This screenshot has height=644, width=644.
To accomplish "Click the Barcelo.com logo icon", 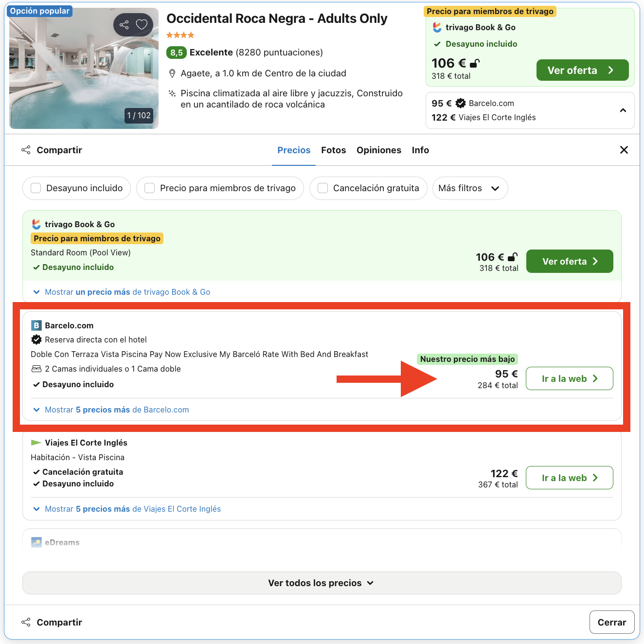I will coord(36,325).
